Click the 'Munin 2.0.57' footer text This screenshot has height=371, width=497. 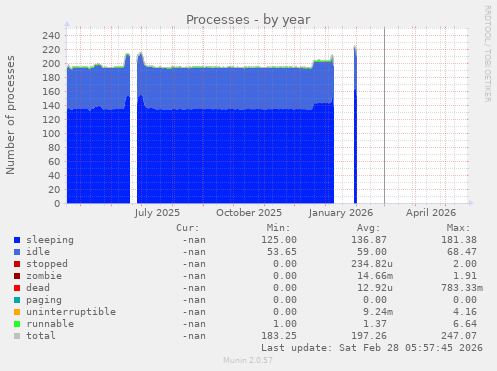pos(248,360)
